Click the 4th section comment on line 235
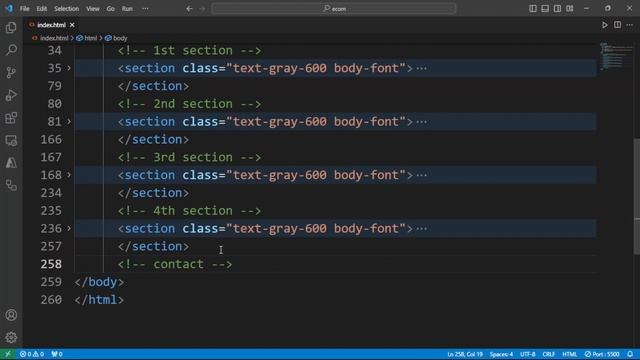This screenshot has width=640, height=360. [189, 211]
